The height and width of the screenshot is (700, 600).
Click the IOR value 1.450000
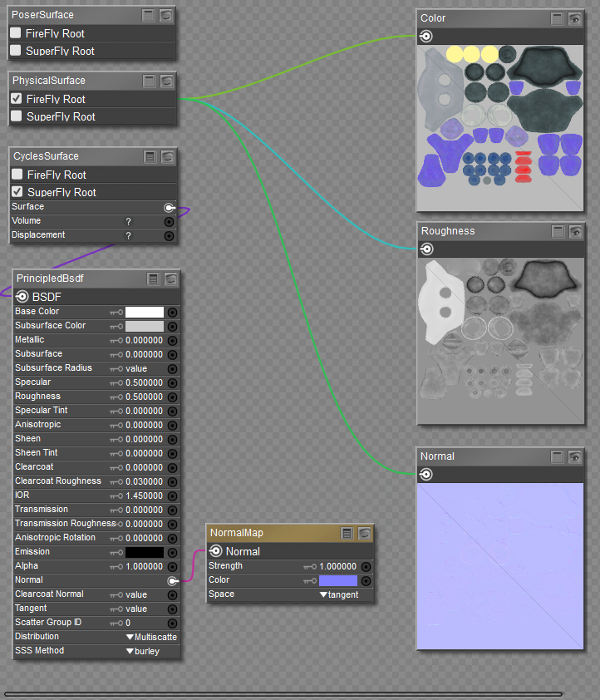[x=144, y=495]
